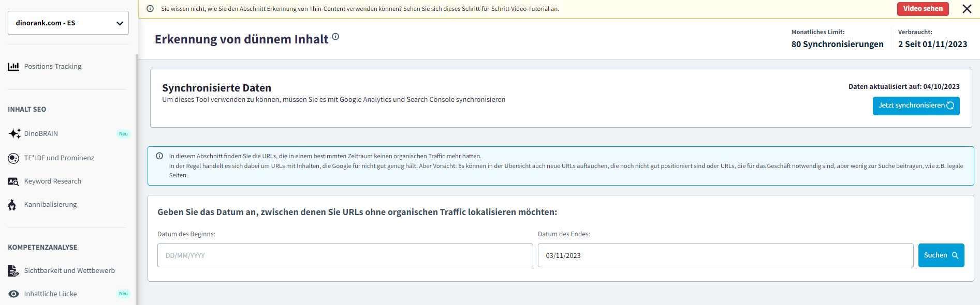The height and width of the screenshot is (305, 980).
Task: Open the dinorank.com - ES project dropdown
Action: (68, 23)
